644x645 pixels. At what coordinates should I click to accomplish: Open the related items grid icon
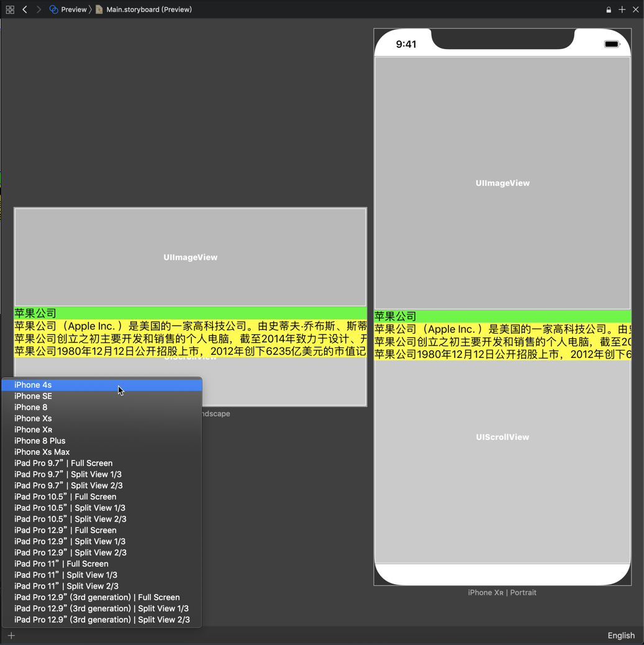point(11,9)
